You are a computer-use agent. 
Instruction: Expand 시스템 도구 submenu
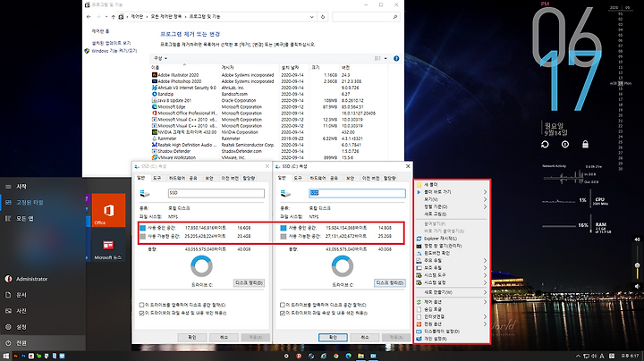[x=452, y=275]
